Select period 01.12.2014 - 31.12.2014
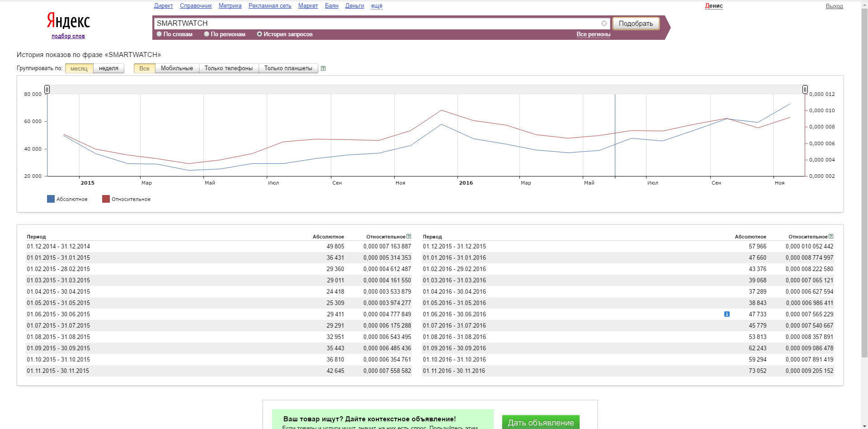The image size is (868, 429). (58, 247)
